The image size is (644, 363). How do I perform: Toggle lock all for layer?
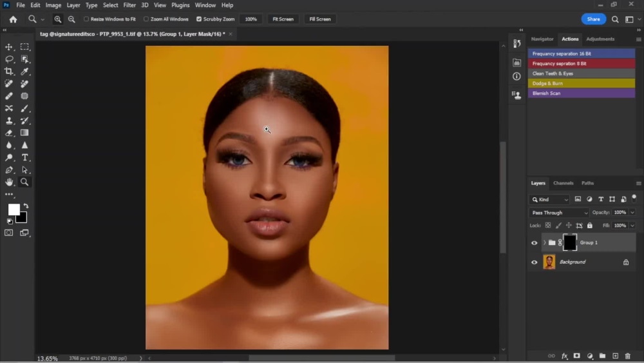coord(590,225)
